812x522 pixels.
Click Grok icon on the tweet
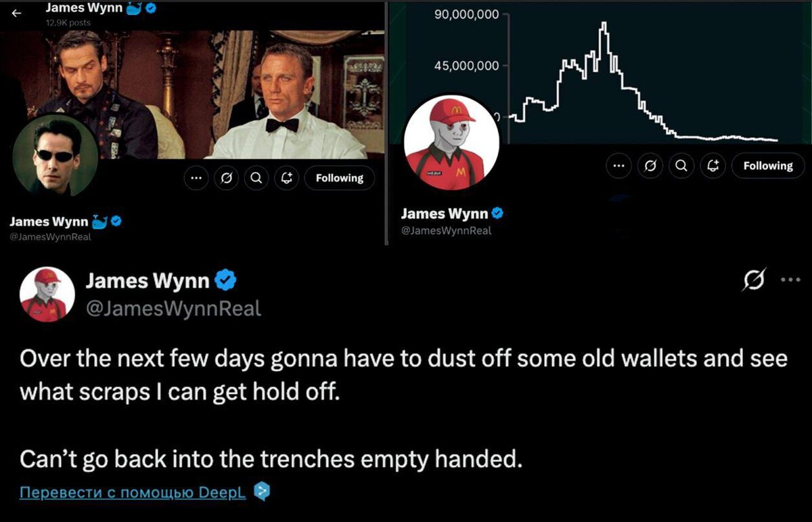click(754, 280)
